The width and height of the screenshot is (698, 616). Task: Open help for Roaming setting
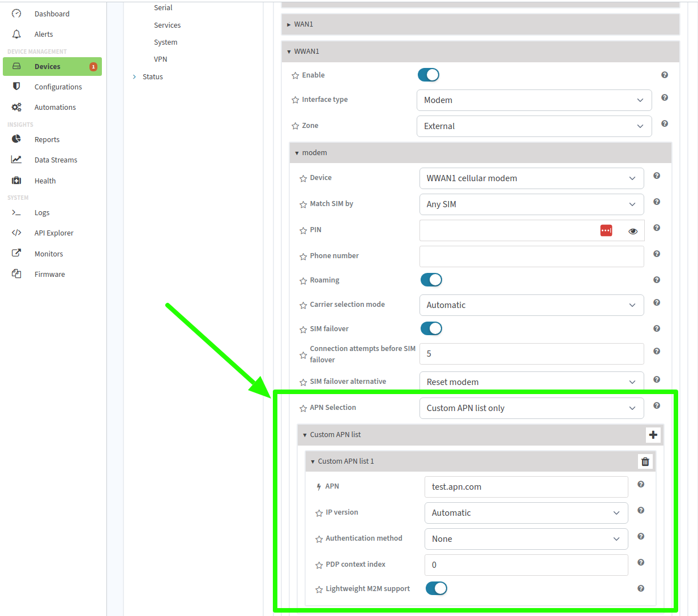click(657, 280)
